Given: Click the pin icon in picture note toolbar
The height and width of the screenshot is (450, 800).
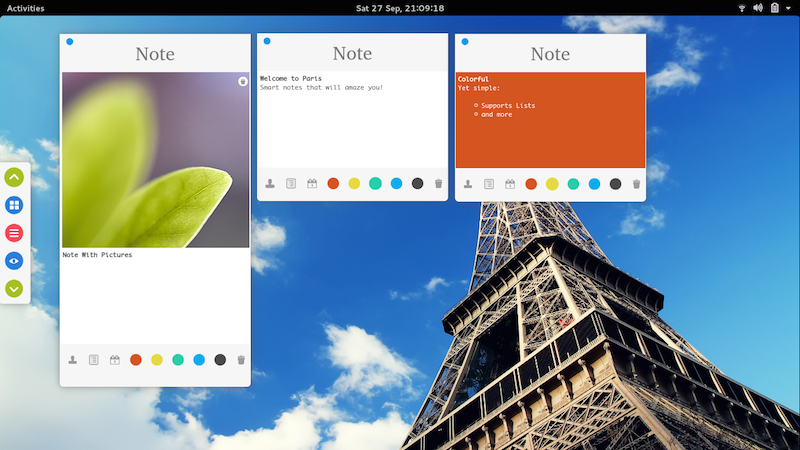Looking at the screenshot, I should coord(72,360).
